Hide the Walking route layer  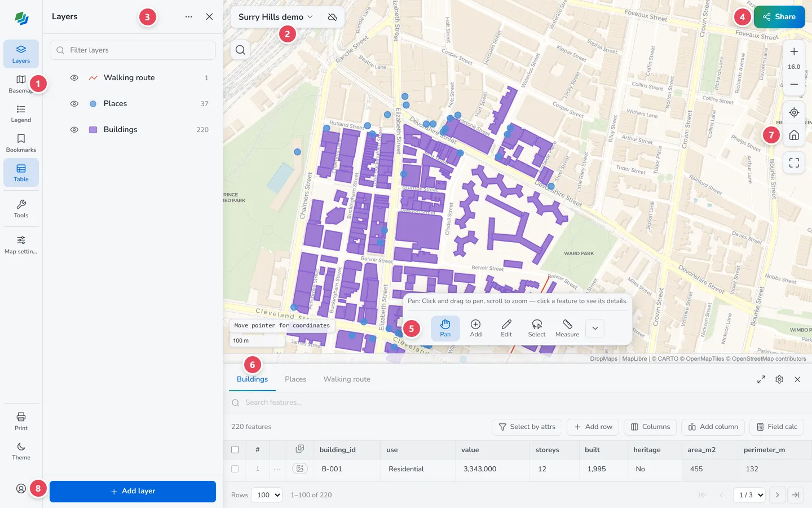click(x=74, y=78)
